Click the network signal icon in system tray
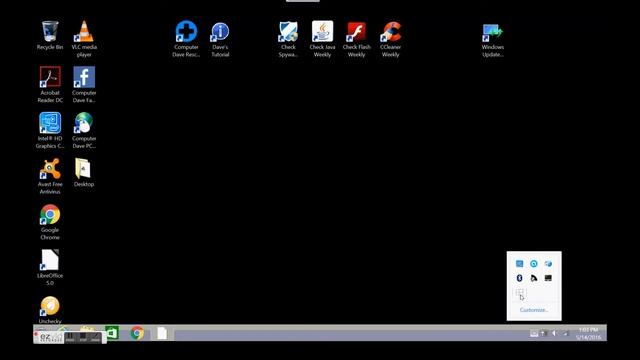The width and height of the screenshot is (640, 360). (565, 333)
